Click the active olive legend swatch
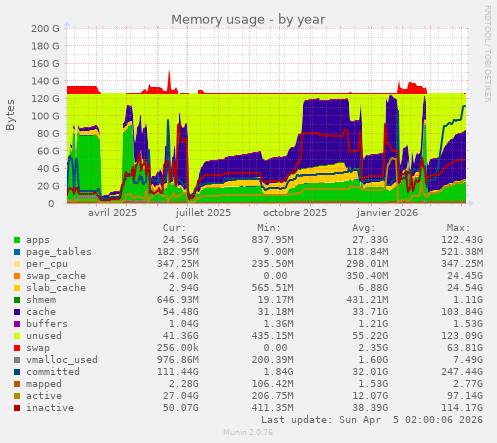 [x=17, y=396]
